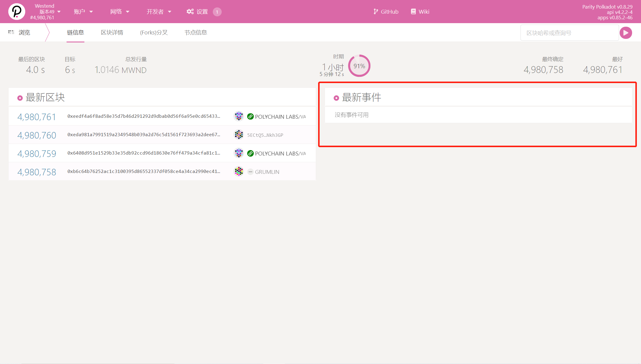This screenshot has width=641, height=364.
Task: Click the play button beside block search
Action: point(626,33)
